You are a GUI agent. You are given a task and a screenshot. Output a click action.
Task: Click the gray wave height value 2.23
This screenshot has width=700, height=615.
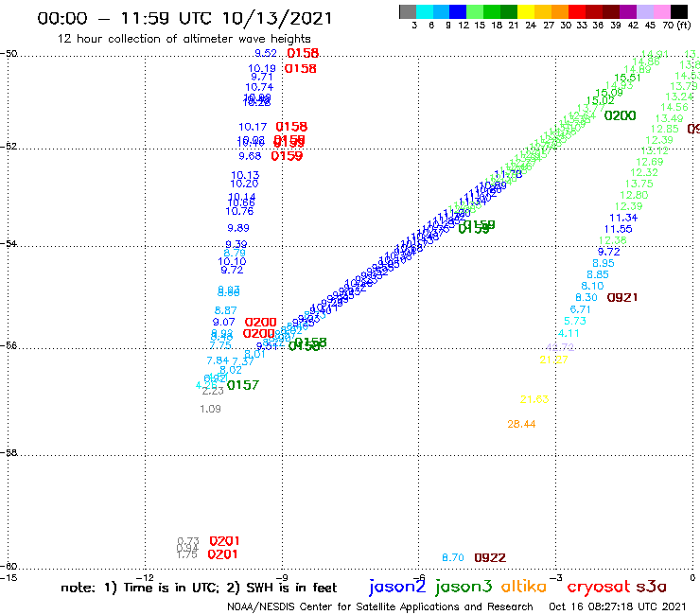pos(213,391)
